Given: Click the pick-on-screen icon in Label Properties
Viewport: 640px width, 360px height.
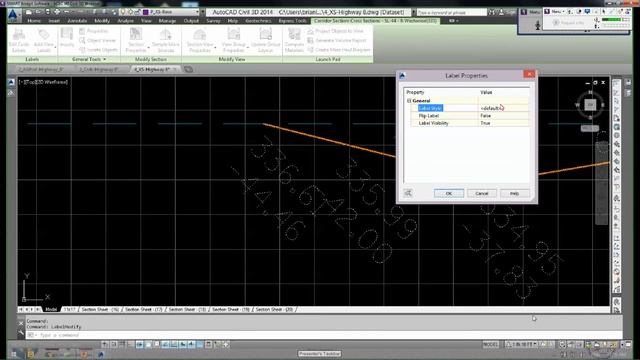Looking at the screenshot, I should coord(408,193).
